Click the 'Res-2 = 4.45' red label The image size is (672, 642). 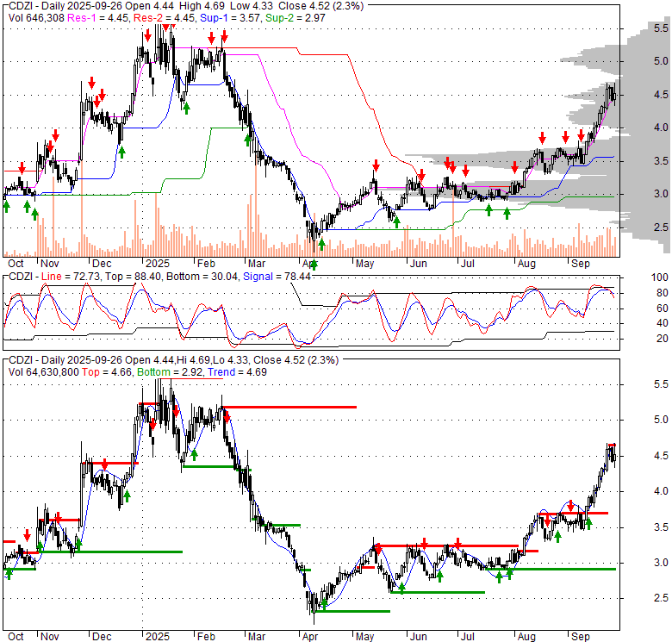coord(165,18)
